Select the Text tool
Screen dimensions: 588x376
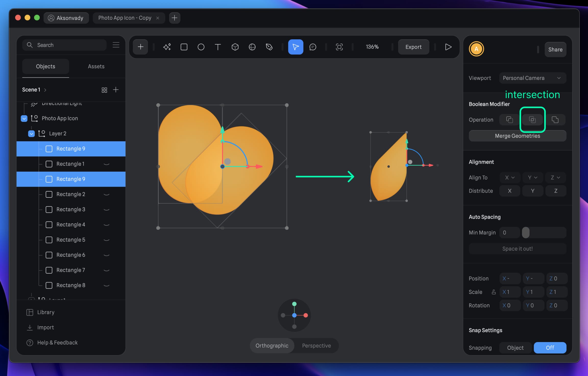point(218,47)
